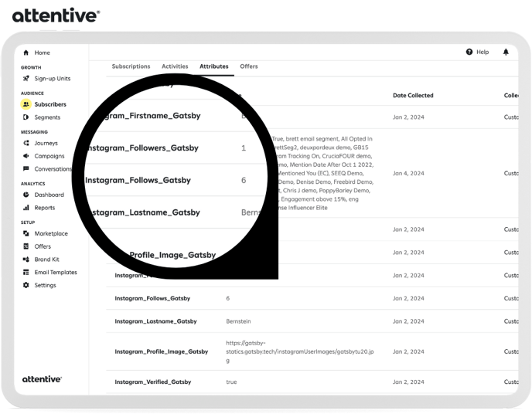Viewport: 532px width, 414px height.
Task: Click the attentive logo in the sidebar footer
Action: click(x=42, y=379)
